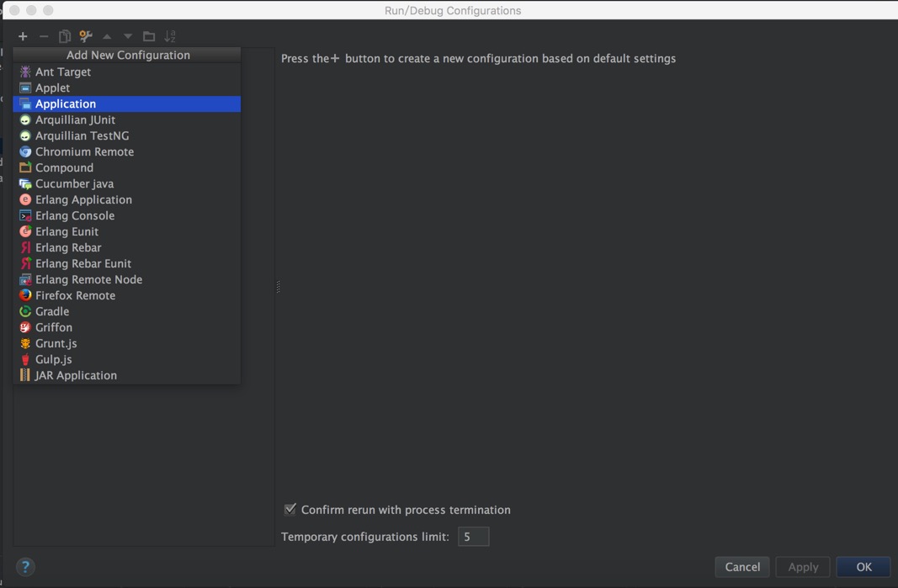Click the Erlang Eunit icon

[x=25, y=231]
